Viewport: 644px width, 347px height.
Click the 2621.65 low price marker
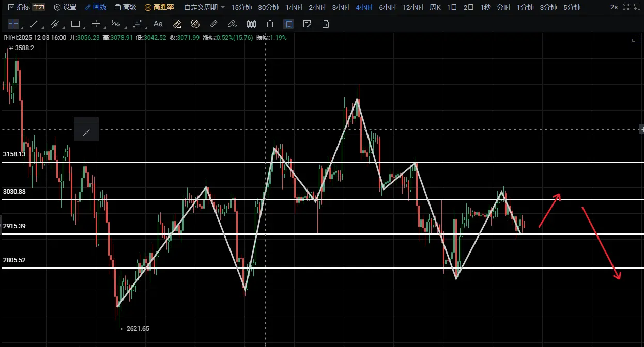[x=134, y=328]
